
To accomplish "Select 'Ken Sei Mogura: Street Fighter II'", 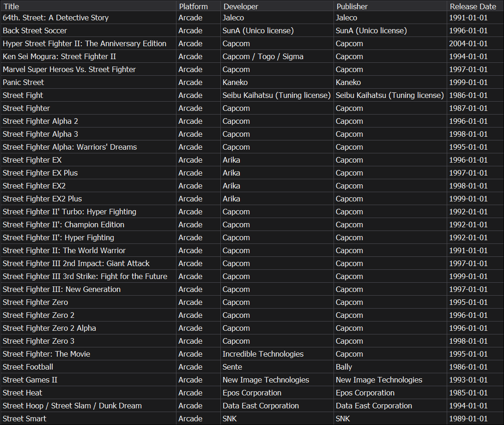I will click(60, 56).
